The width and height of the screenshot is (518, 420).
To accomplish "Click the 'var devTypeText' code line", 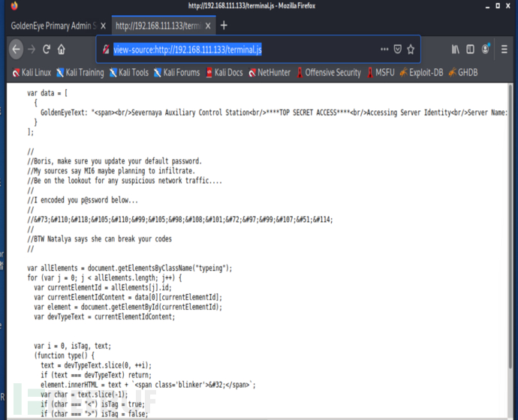I will tap(104, 316).
